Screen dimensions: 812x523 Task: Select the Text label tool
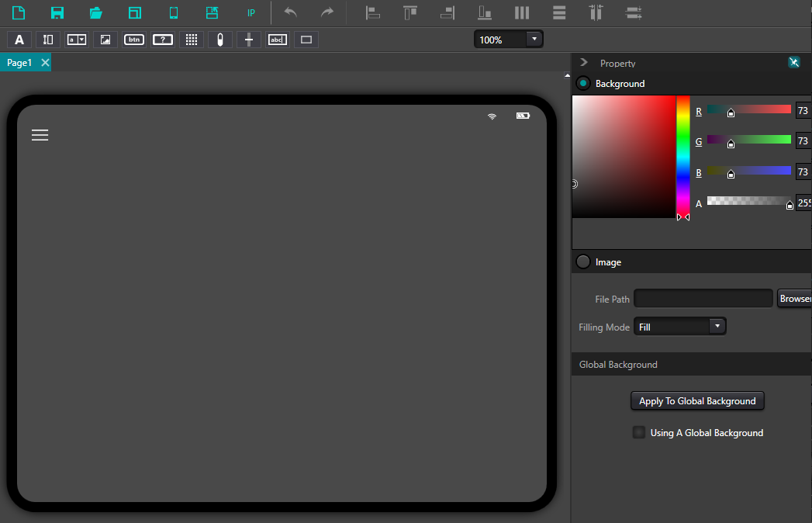tap(19, 40)
